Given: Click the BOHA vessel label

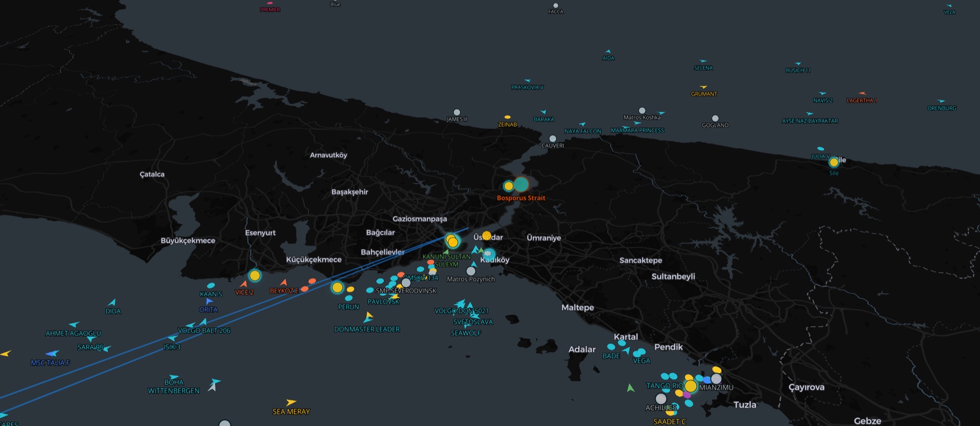Looking at the screenshot, I should click(x=174, y=382).
